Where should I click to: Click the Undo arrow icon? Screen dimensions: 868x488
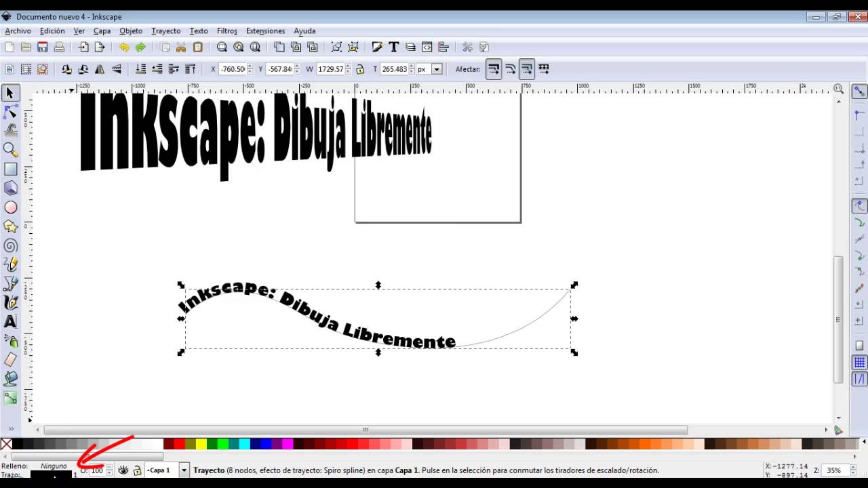point(124,47)
